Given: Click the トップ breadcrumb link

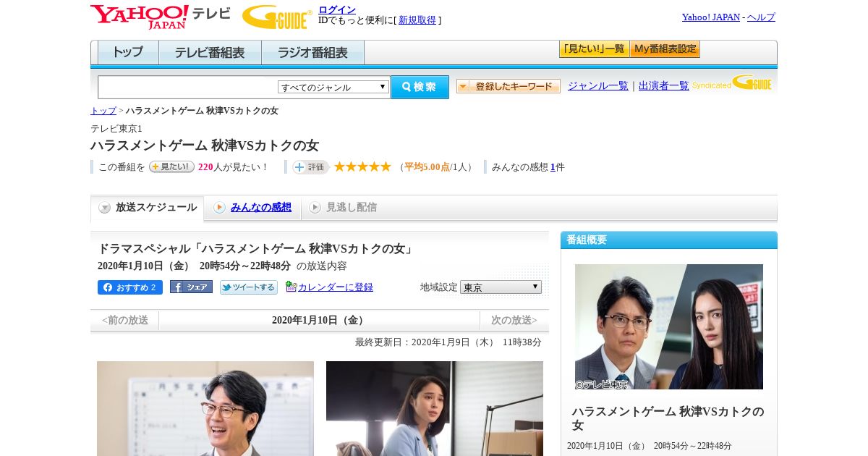Looking at the screenshot, I should coord(103,111).
